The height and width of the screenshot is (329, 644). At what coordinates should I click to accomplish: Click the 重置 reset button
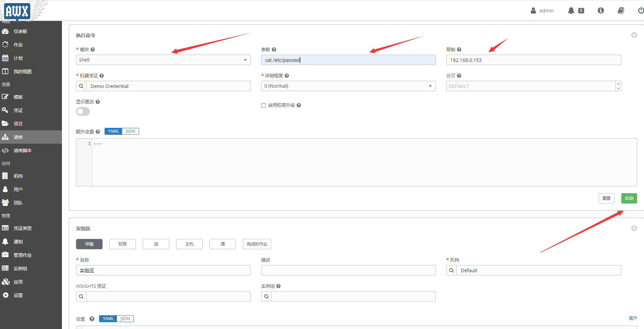[607, 198]
